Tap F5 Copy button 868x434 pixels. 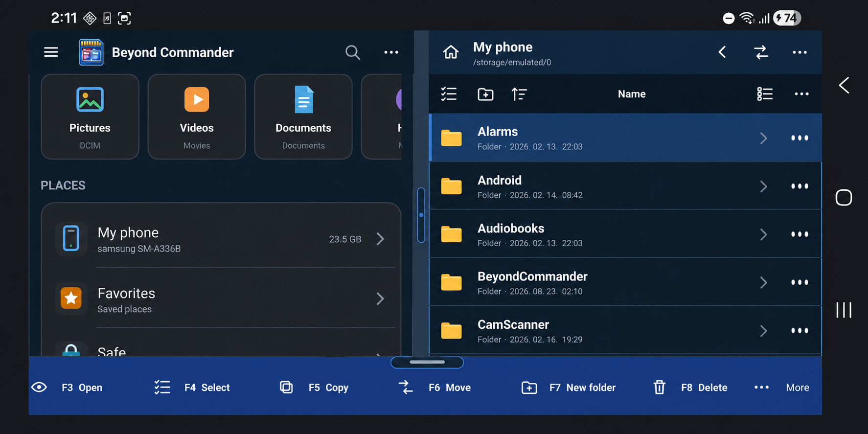pyautogui.click(x=314, y=388)
